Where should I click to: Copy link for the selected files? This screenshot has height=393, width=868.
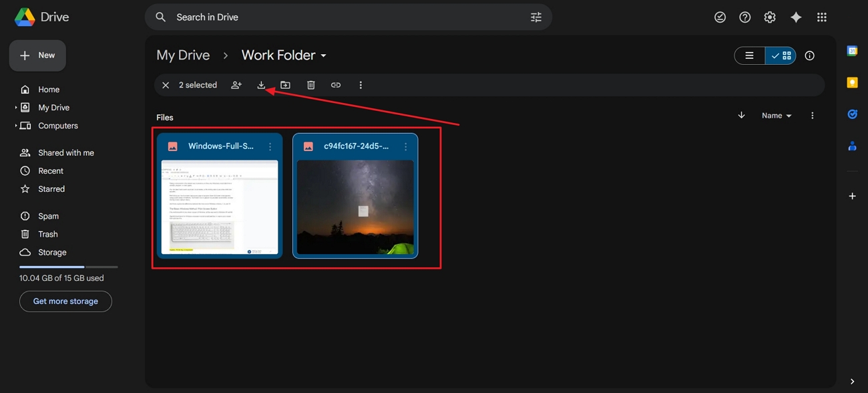click(x=336, y=85)
